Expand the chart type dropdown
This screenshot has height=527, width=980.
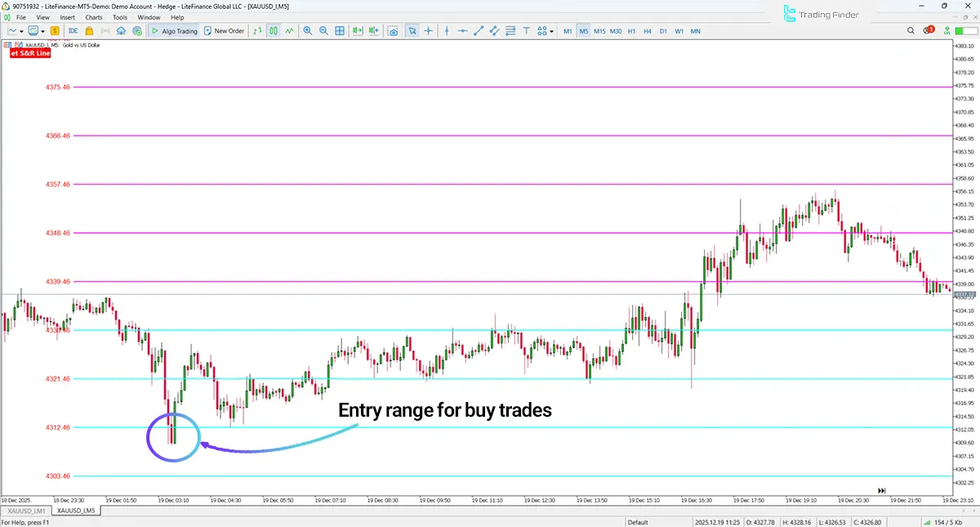tap(20, 31)
